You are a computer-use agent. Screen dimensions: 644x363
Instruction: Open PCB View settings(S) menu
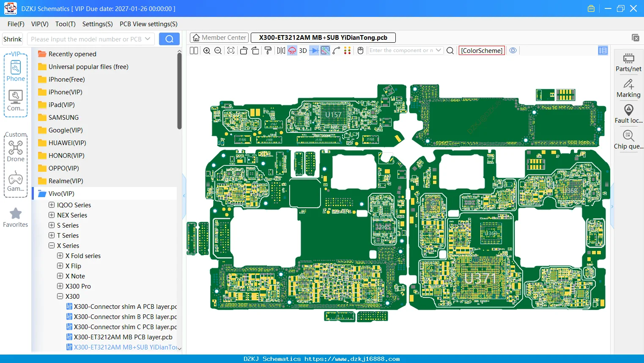click(x=148, y=24)
